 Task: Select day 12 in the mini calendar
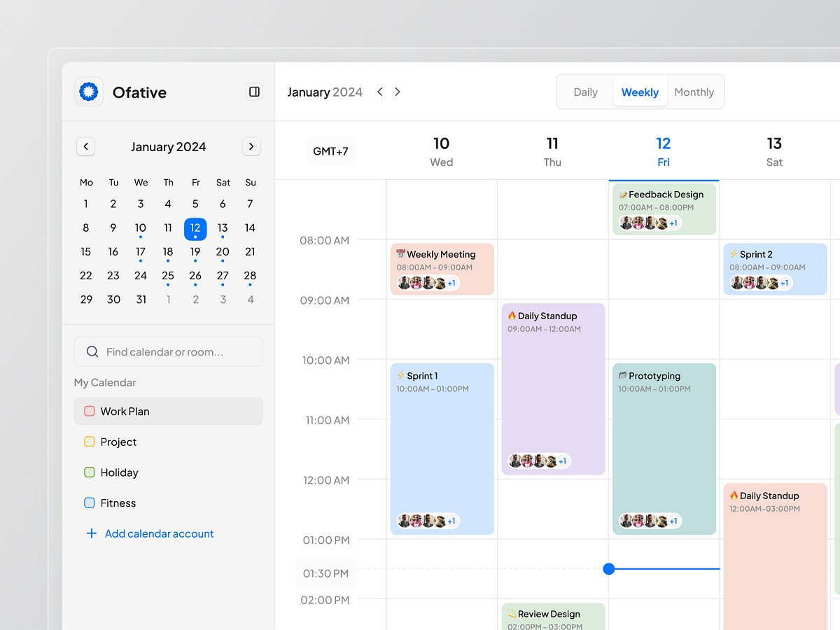tap(195, 227)
